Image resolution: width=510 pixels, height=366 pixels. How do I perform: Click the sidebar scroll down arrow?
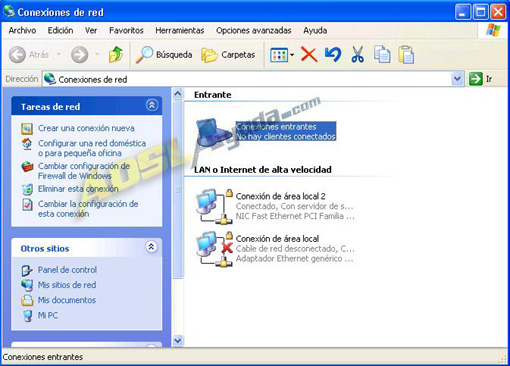click(178, 341)
